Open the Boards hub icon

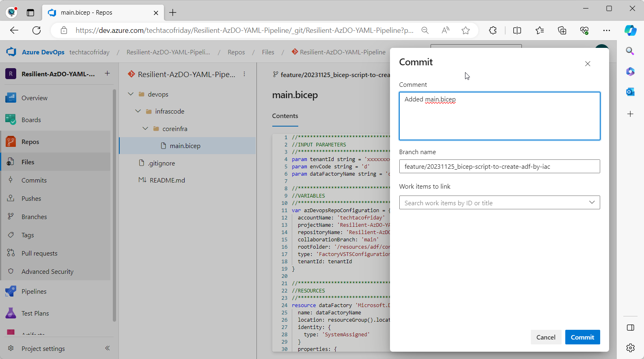pyautogui.click(x=11, y=120)
